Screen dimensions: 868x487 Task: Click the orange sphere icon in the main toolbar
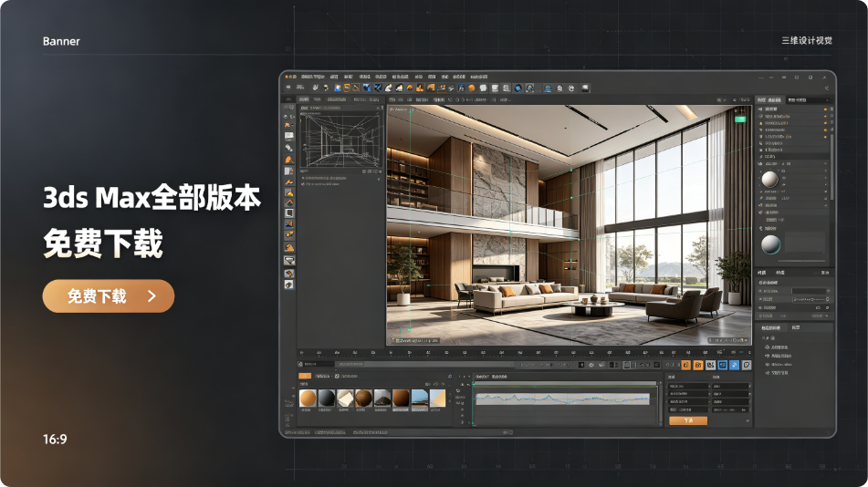[x=472, y=88]
